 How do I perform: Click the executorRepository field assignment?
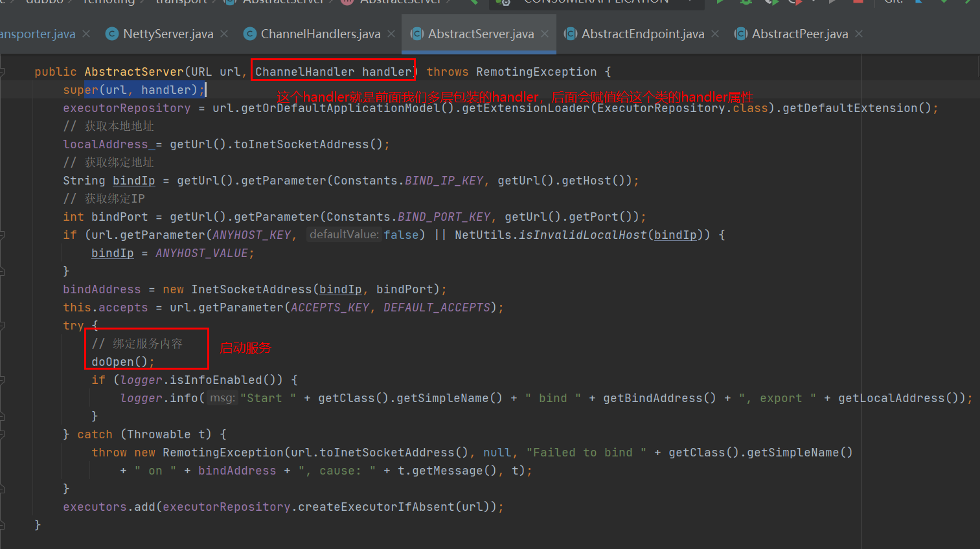coord(127,108)
